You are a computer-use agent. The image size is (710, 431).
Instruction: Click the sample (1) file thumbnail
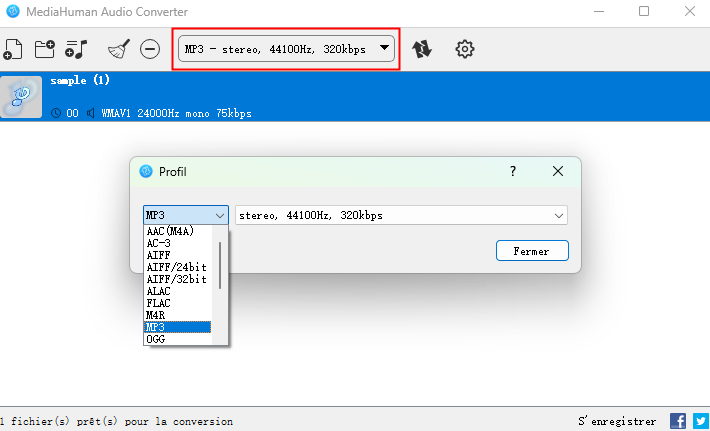tap(21, 97)
